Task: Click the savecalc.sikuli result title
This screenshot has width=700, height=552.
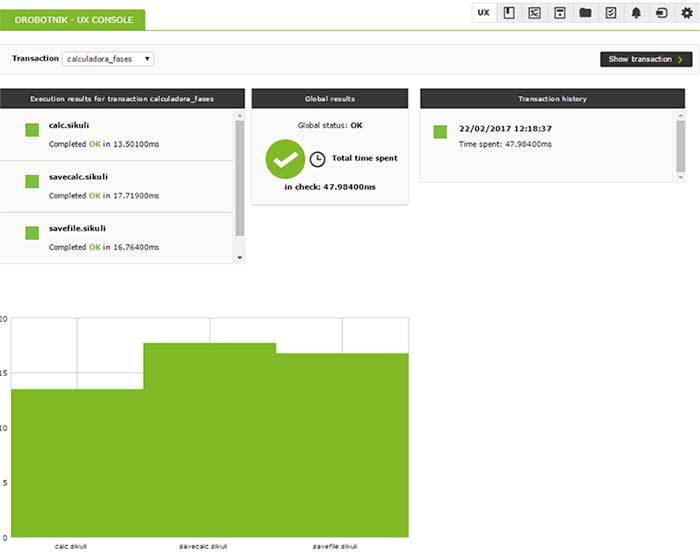Action: [x=78, y=176]
